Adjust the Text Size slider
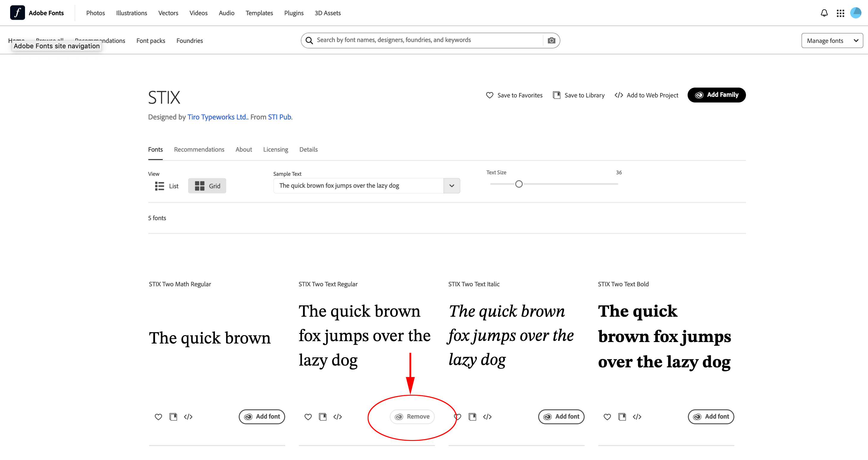The height and width of the screenshot is (460, 868). [519, 184]
